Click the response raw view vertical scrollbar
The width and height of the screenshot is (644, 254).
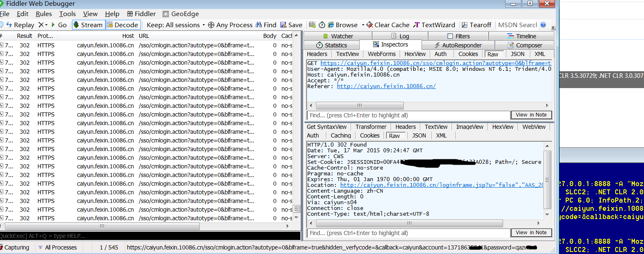click(x=548, y=179)
